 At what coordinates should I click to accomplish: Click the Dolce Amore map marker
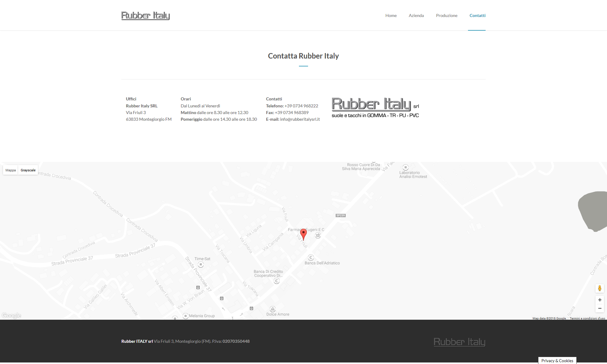(273, 309)
